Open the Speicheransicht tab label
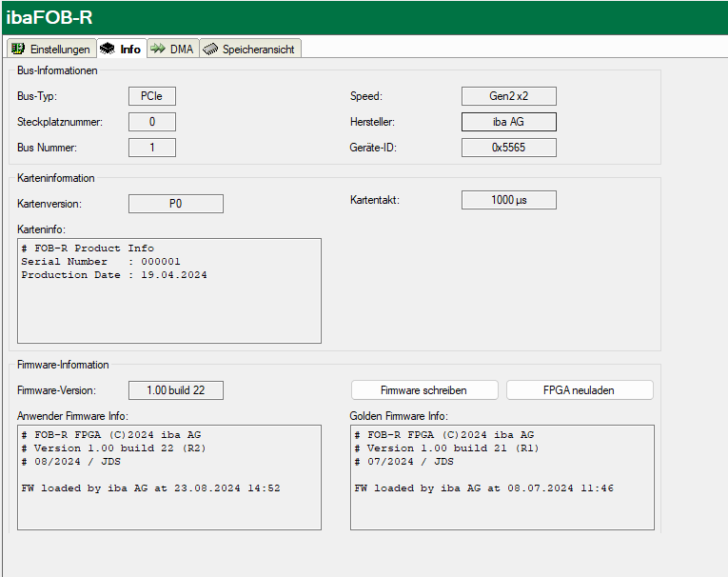Viewport: 728px width, 577px height. (258, 49)
